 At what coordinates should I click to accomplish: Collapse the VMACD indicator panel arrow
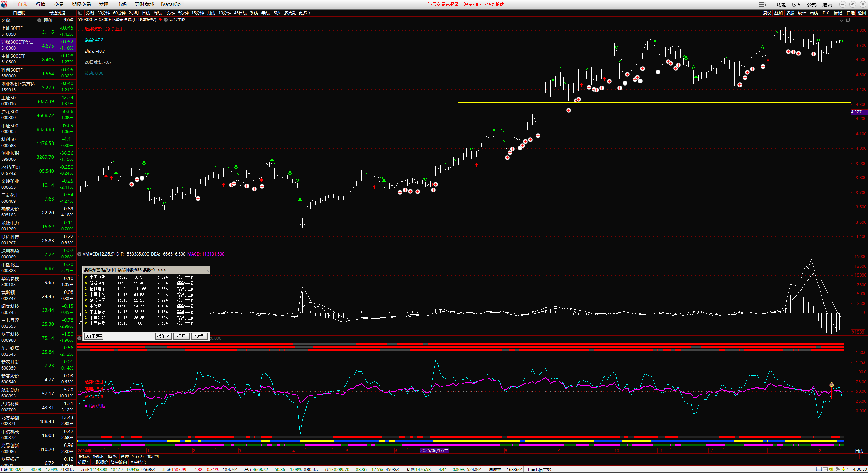(x=79, y=254)
